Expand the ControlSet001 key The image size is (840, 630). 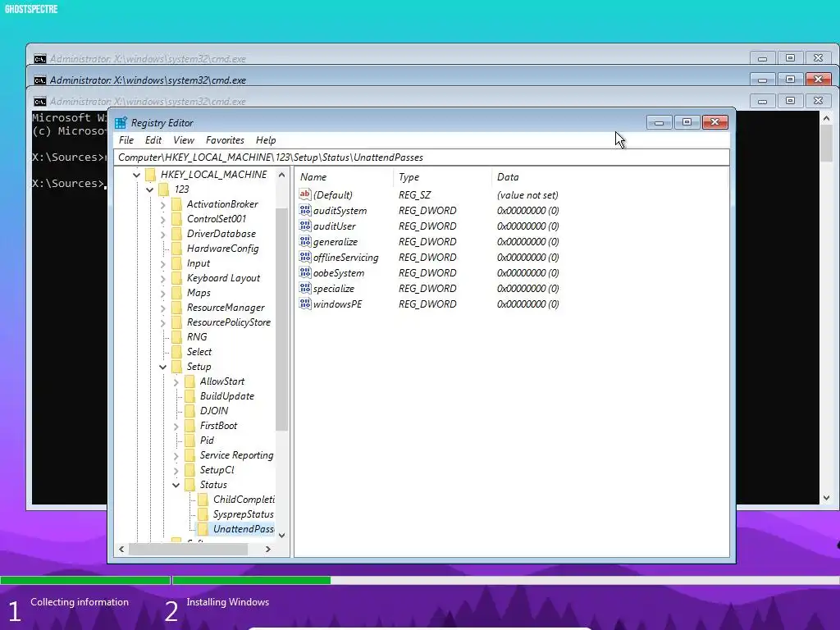tap(163, 219)
